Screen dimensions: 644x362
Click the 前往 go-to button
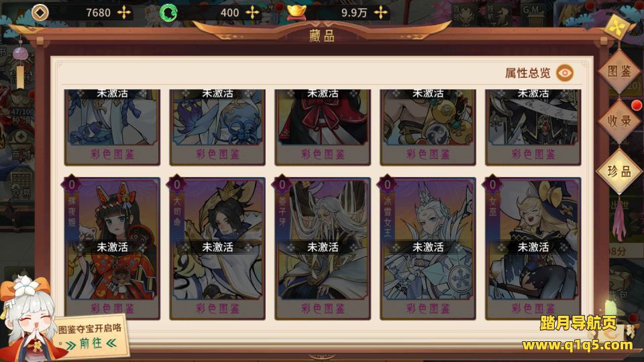click(x=91, y=343)
